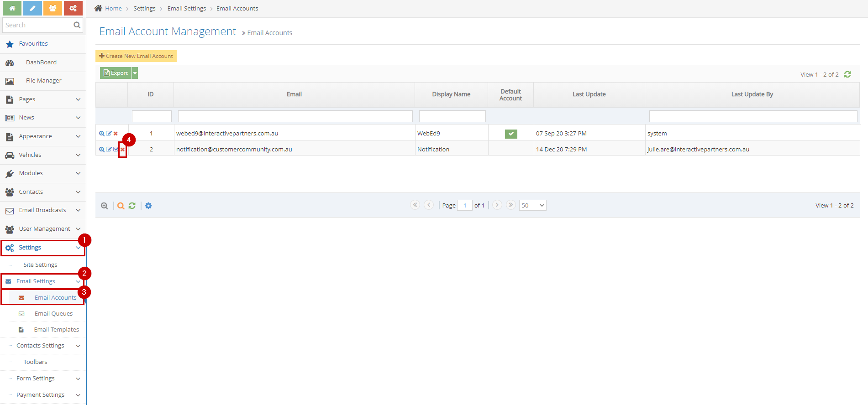
Task: Open Email Settings breadcrumb link
Action: pyautogui.click(x=186, y=9)
